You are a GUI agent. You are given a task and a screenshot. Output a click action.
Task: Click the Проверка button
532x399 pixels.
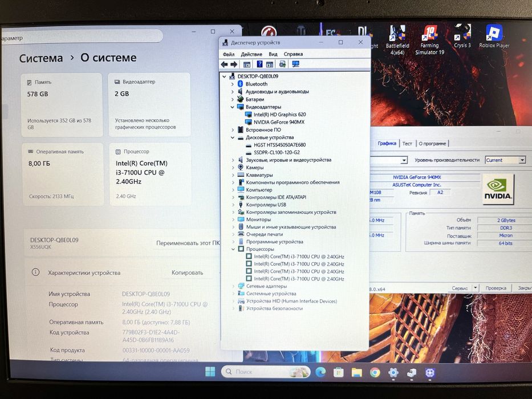click(496, 288)
